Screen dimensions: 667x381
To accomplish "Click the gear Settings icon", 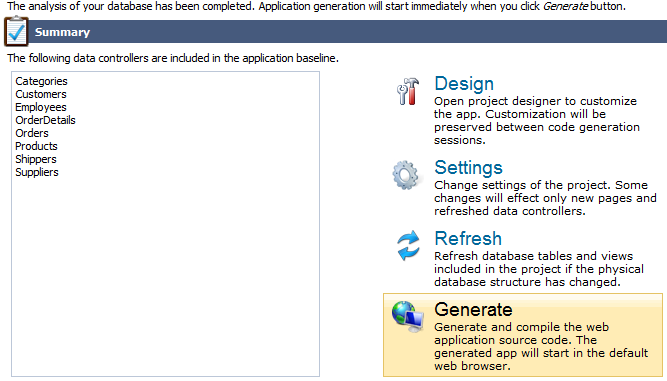I will pos(405,175).
